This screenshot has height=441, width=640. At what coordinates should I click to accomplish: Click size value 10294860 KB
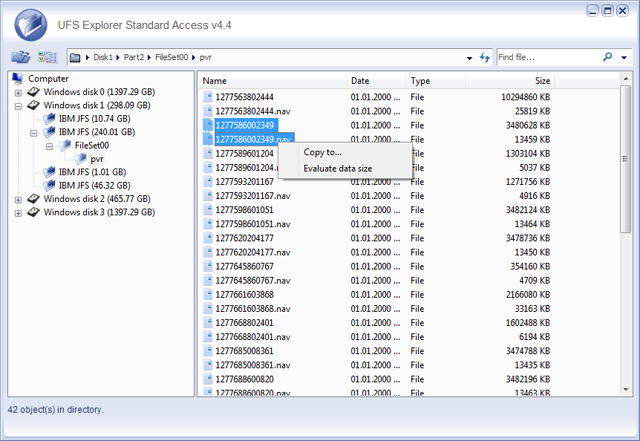click(x=525, y=97)
